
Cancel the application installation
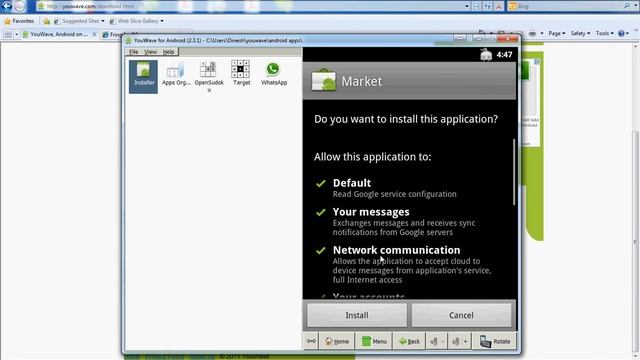(461, 315)
